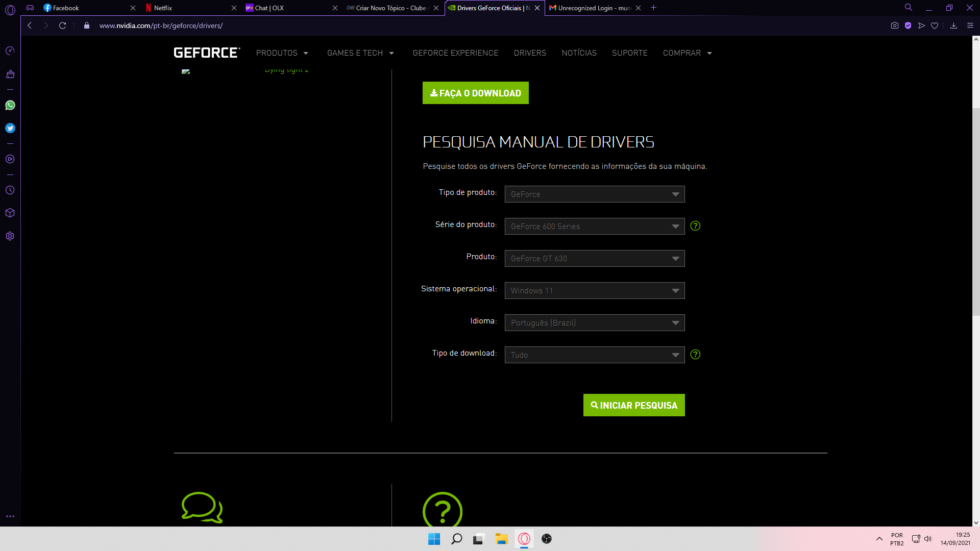Open the ad blocker shield icon
The width and height of the screenshot is (980, 551).
pyautogui.click(x=908, y=26)
